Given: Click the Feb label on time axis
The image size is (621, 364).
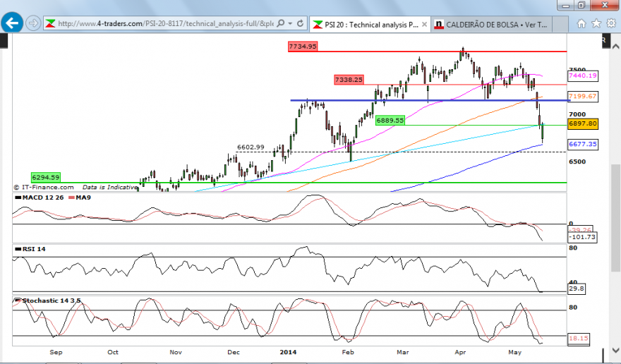Looking at the screenshot, I should tap(348, 352).
